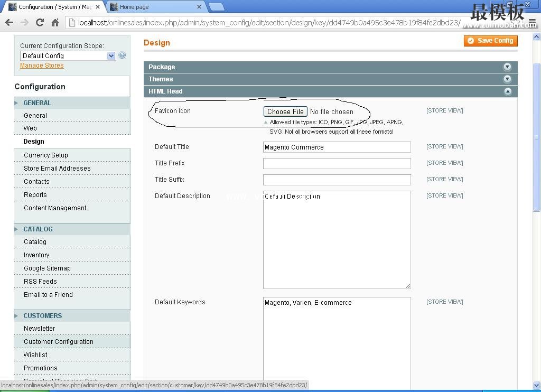Open Contacts in the sidebar
Image resolution: width=541 pixels, height=392 pixels.
tap(72, 182)
